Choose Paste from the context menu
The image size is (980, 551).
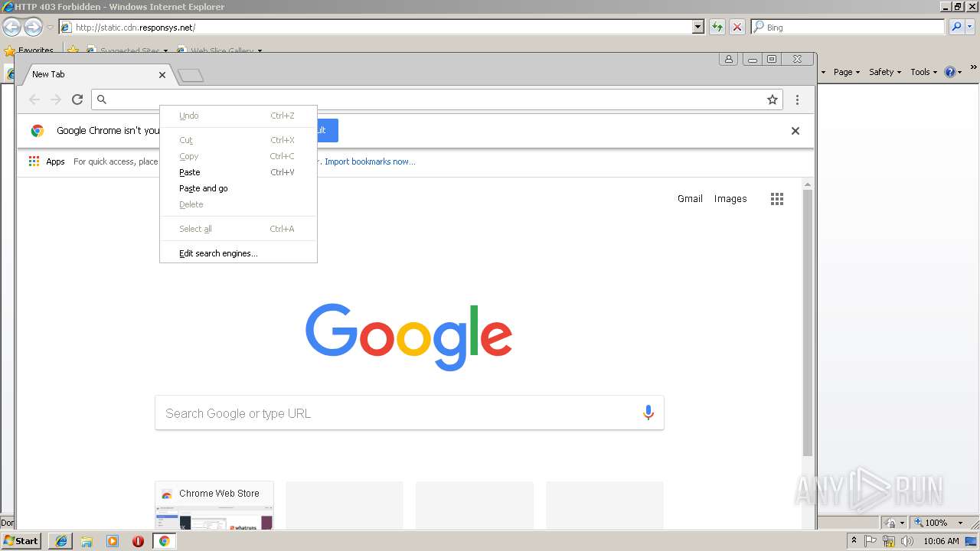[x=238, y=172]
